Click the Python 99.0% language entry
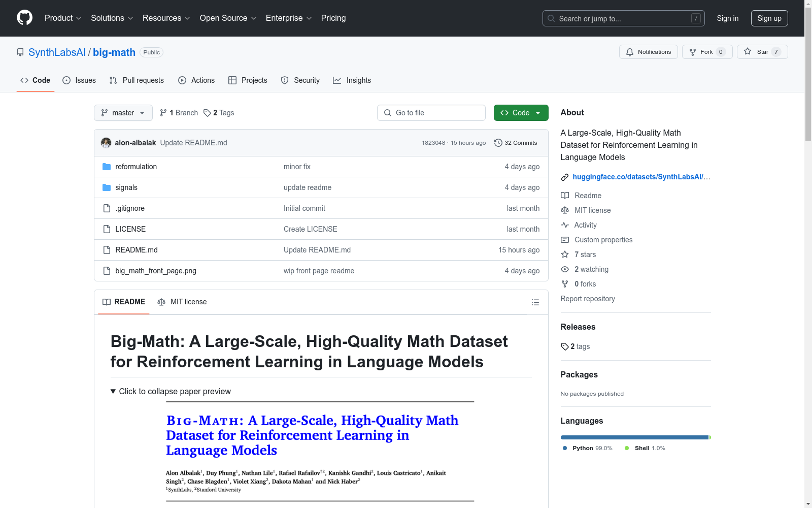Viewport: 812px width, 508px height. pos(588,448)
